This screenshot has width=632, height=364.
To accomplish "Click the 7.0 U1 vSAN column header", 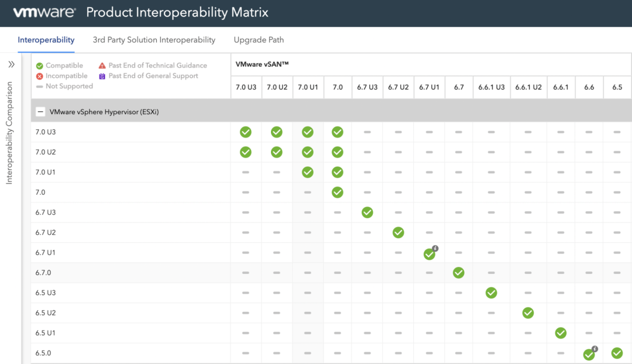I will coord(308,87).
